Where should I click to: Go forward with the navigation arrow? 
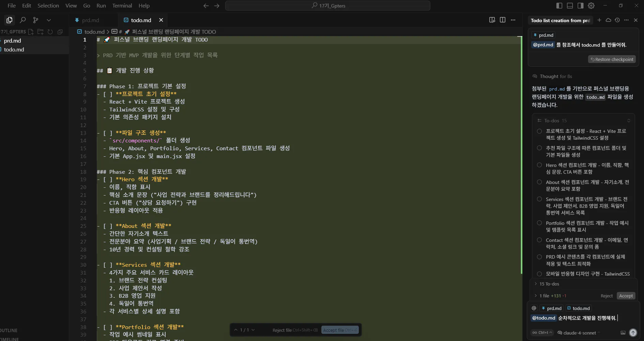pos(217,6)
